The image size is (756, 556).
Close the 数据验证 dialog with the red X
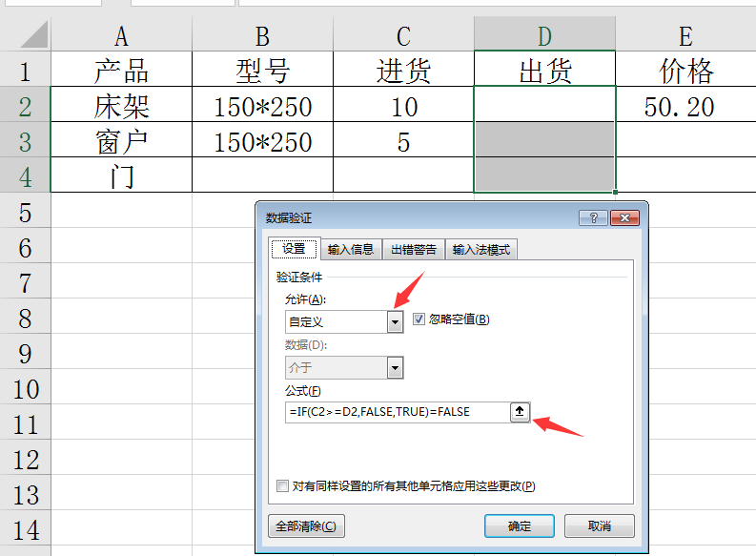624,218
